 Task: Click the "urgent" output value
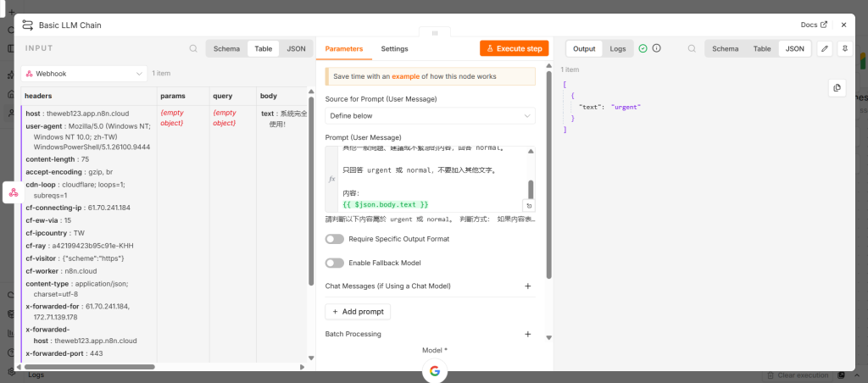[626, 108]
